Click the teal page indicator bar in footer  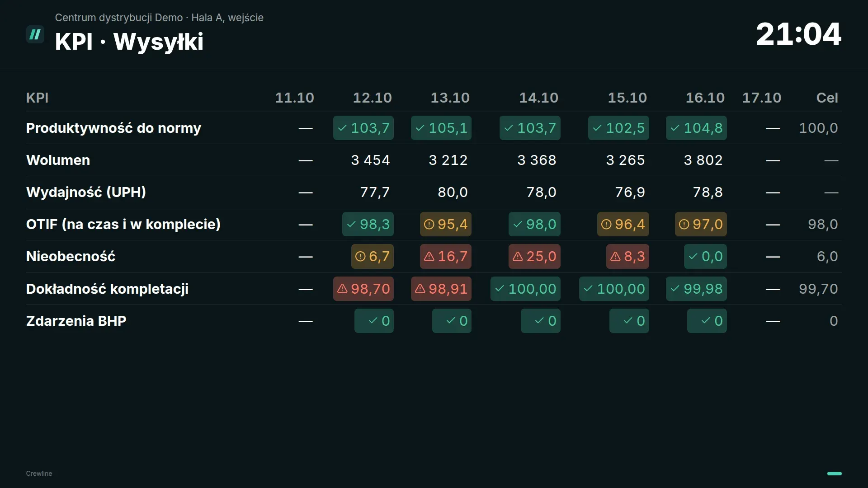834,474
